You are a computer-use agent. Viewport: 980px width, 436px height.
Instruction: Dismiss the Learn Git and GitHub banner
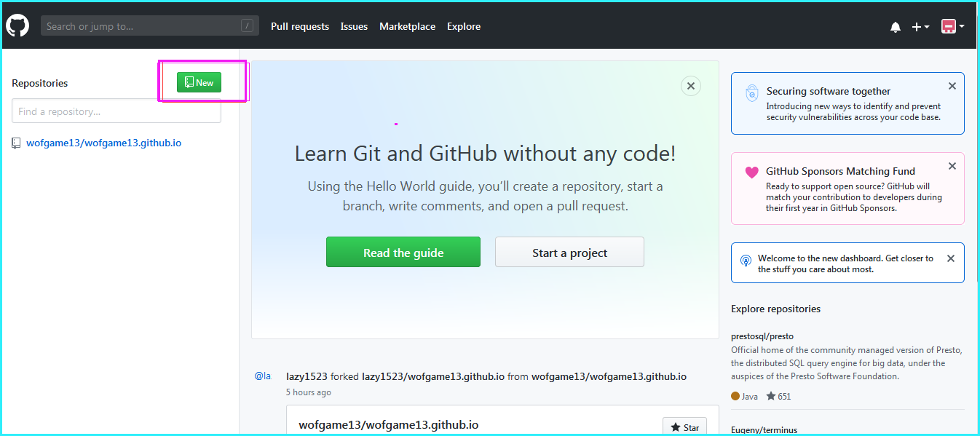691,86
